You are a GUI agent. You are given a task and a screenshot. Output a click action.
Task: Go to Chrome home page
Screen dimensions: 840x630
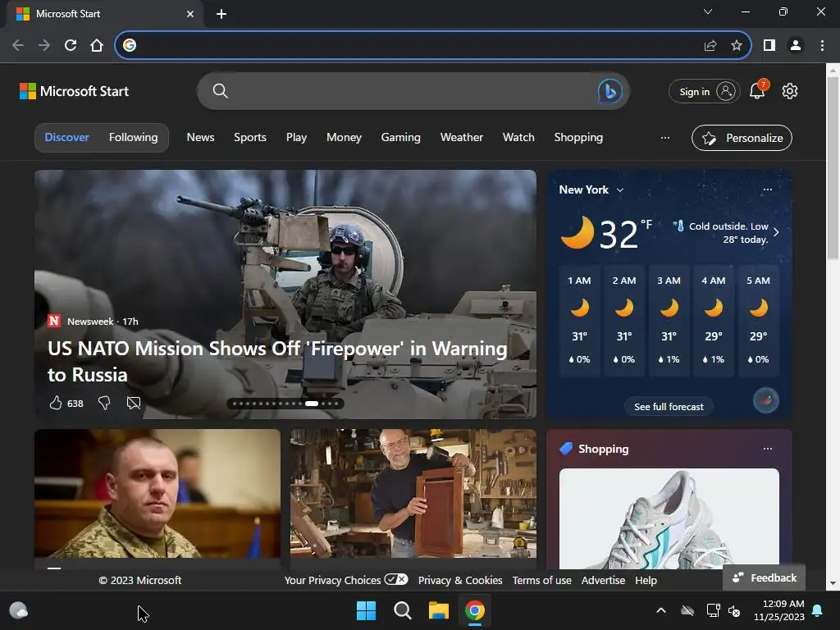[x=97, y=45]
